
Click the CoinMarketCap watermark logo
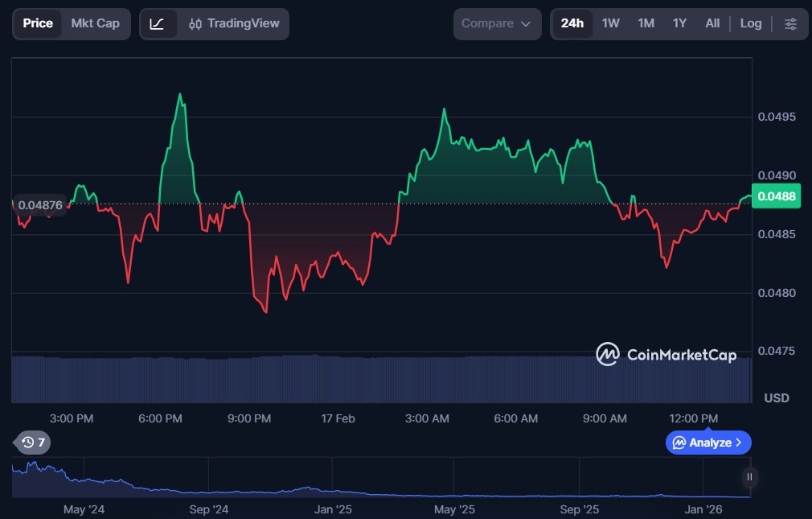click(666, 354)
